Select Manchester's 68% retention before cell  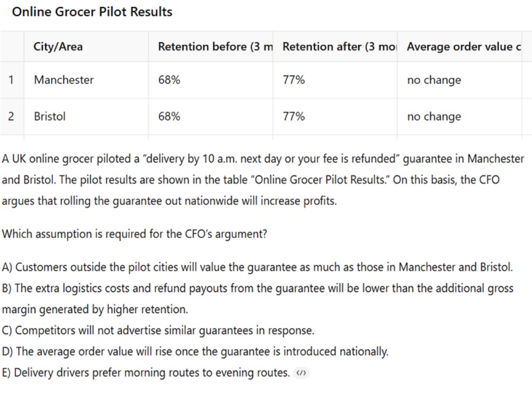pyautogui.click(x=169, y=80)
